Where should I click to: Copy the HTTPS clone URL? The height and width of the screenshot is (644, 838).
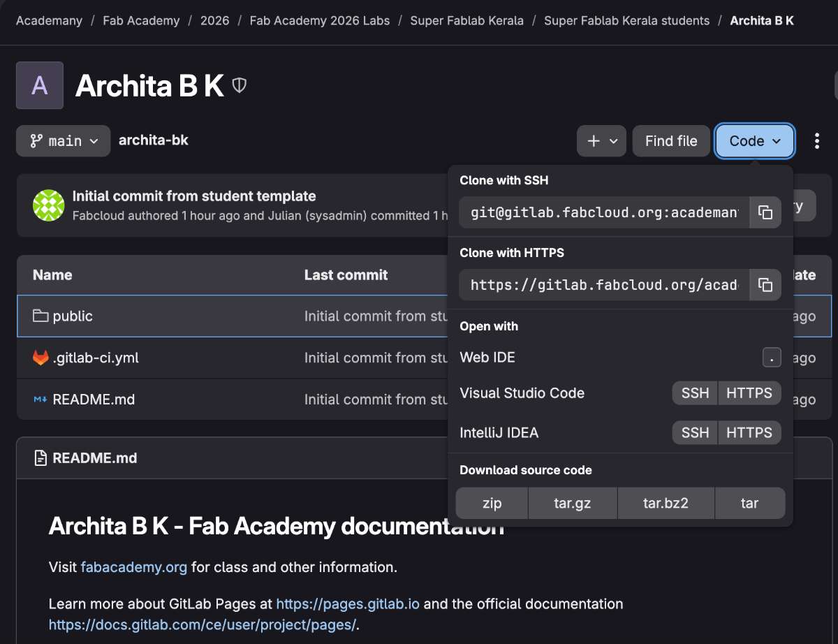pyautogui.click(x=765, y=285)
